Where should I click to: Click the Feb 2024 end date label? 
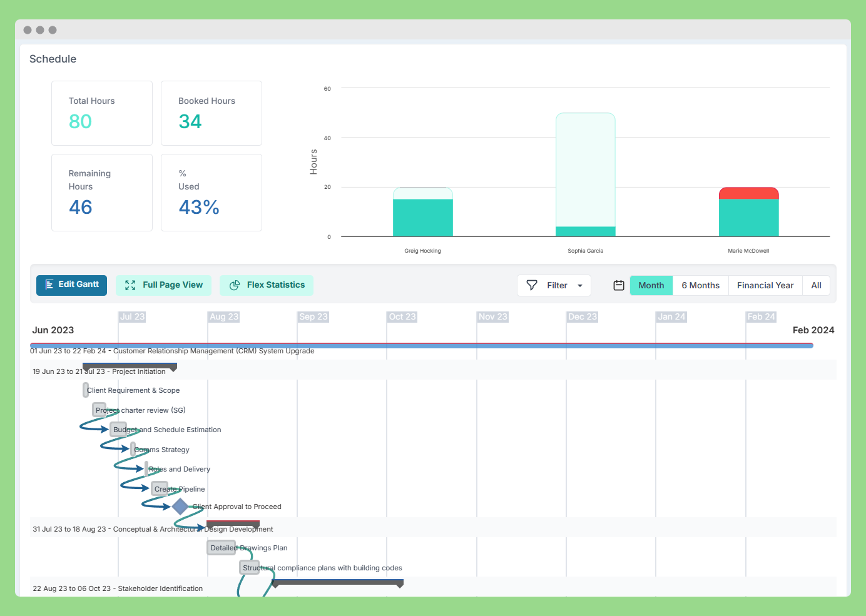(813, 330)
